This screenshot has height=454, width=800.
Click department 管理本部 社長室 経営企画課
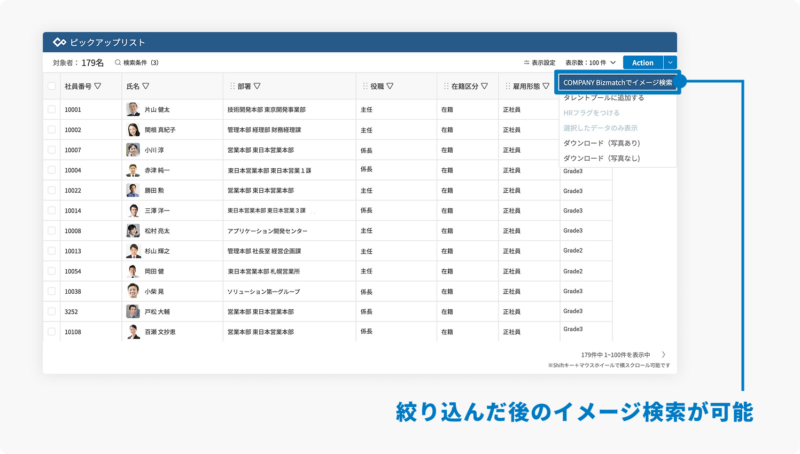(264, 251)
